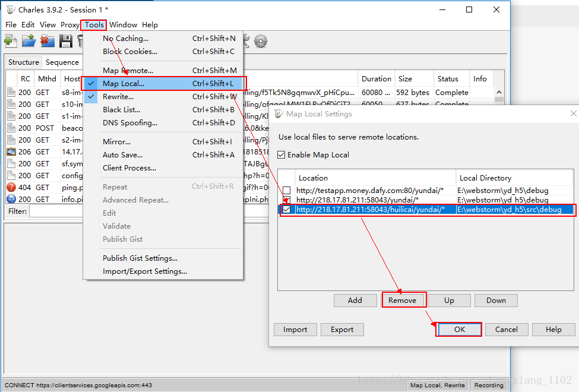The image size is (579, 392).
Task: Click the Close Session red-X folder icon
Action: tap(48, 40)
